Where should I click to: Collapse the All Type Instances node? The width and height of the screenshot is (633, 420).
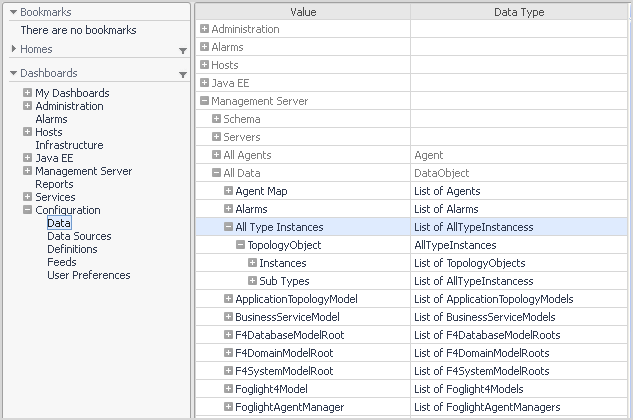click(228, 227)
